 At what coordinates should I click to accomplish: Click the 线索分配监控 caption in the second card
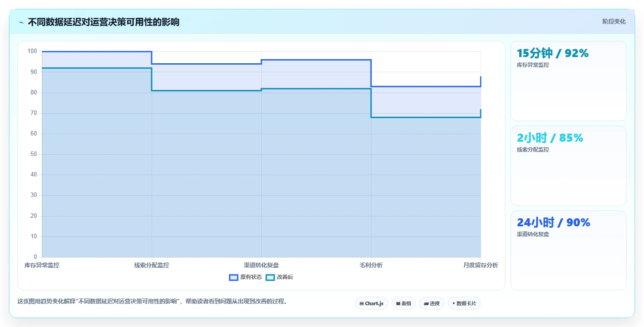pos(533,150)
